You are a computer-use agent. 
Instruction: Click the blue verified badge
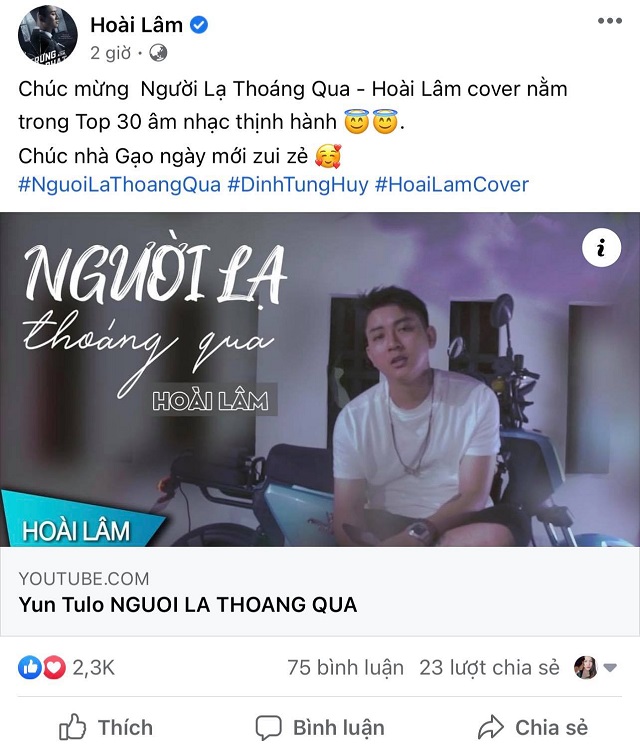(x=199, y=25)
